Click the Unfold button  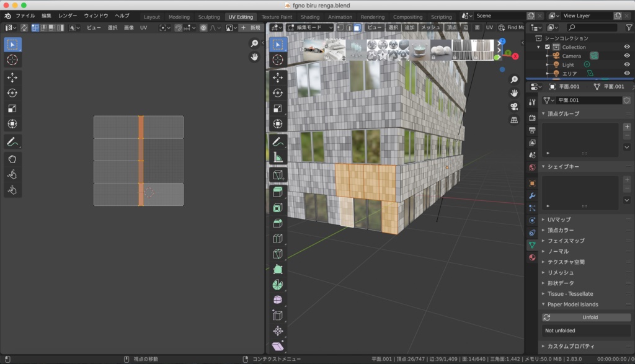point(589,317)
